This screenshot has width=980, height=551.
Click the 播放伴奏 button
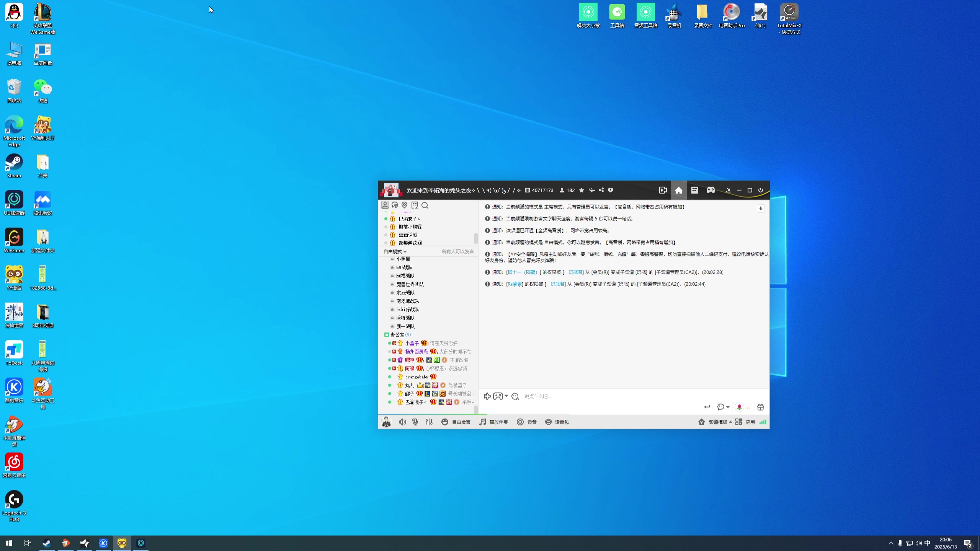click(x=494, y=422)
